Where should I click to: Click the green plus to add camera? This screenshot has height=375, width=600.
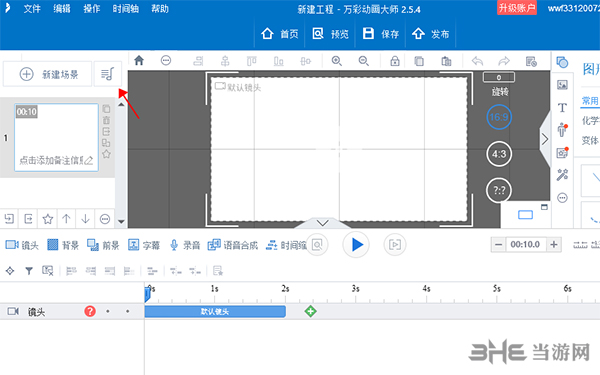click(310, 311)
